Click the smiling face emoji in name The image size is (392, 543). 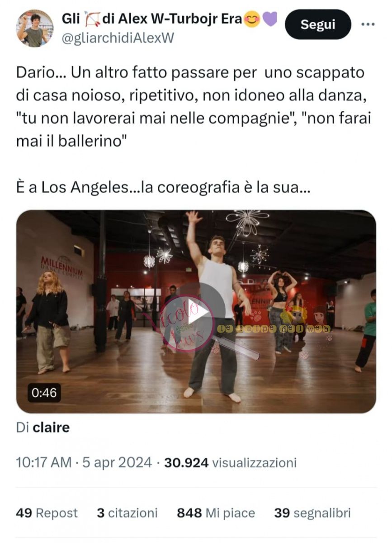252,19
